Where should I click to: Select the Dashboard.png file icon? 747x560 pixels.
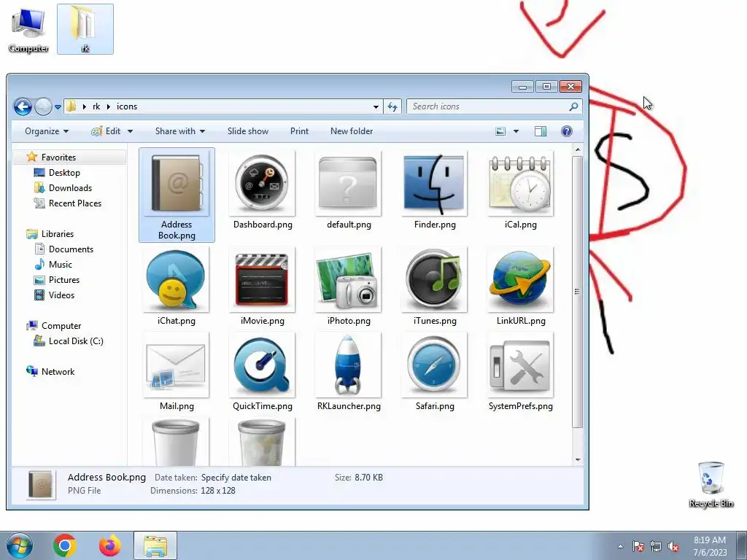point(262,183)
